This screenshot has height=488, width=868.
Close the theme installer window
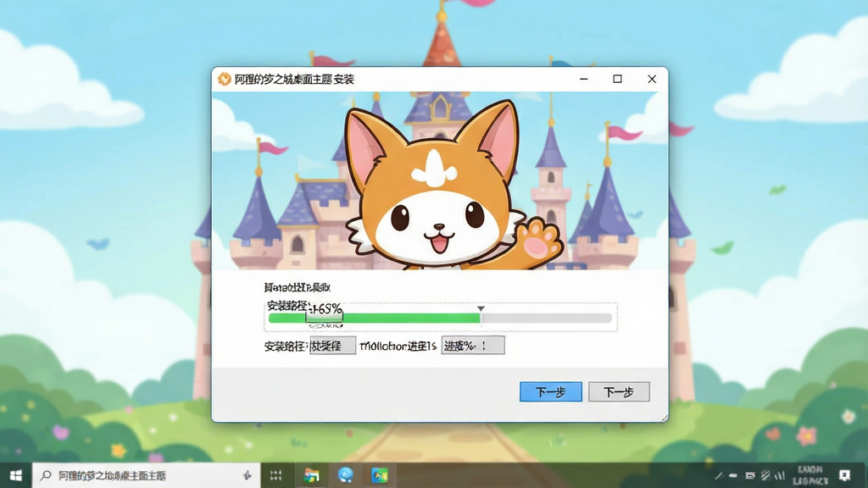pyautogui.click(x=652, y=79)
